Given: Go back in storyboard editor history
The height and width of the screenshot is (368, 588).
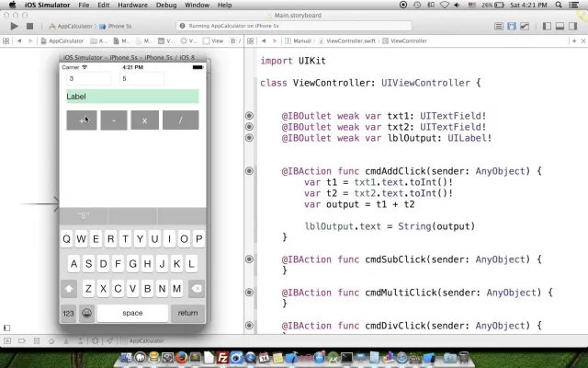Looking at the screenshot, I should coord(18,40).
